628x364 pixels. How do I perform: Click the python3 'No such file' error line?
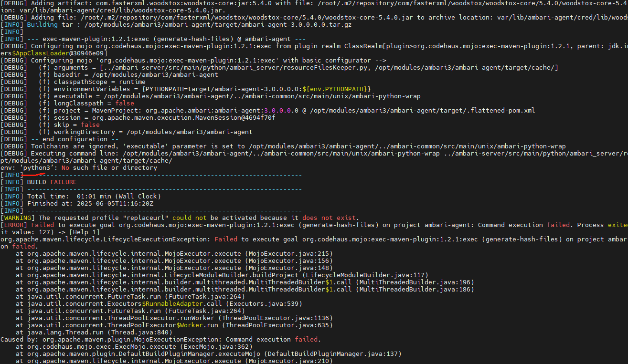pos(79,168)
